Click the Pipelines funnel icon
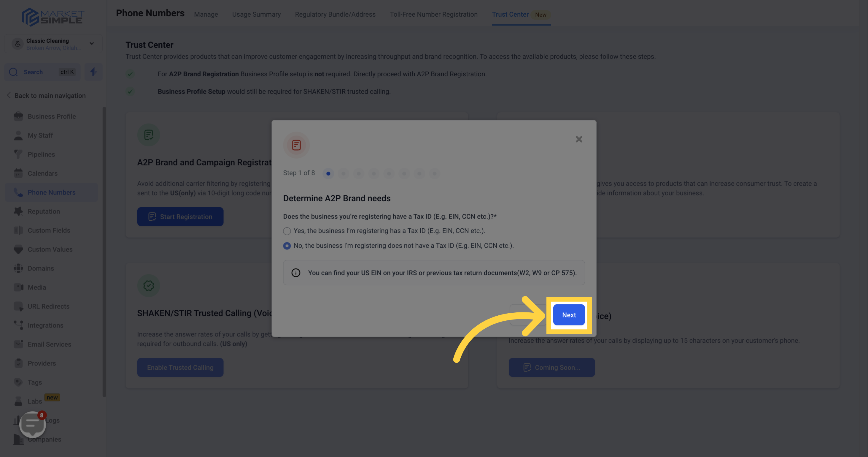This screenshot has height=457, width=868. [x=18, y=154]
